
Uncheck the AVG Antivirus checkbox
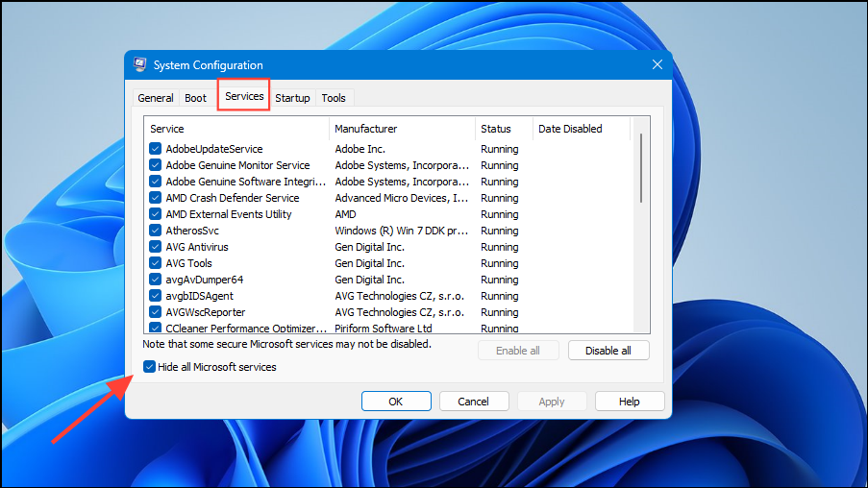[x=155, y=247]
